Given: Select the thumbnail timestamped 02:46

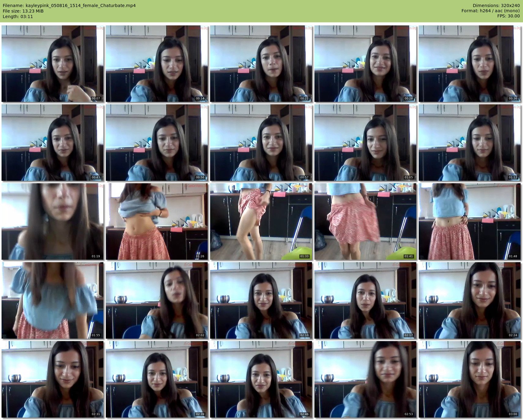Looking at the screenshot, I should click(261, 379).
